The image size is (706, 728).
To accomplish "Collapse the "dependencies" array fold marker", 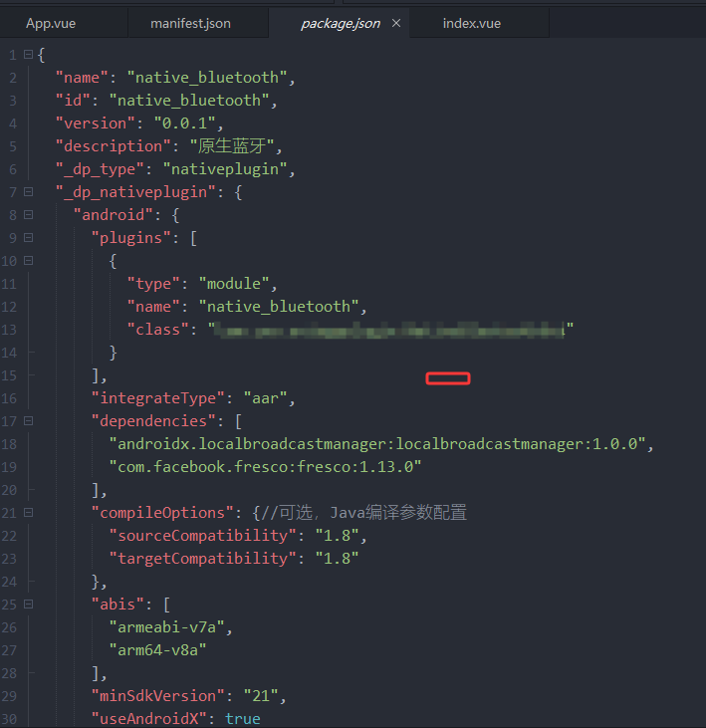I will coord(28,421).
